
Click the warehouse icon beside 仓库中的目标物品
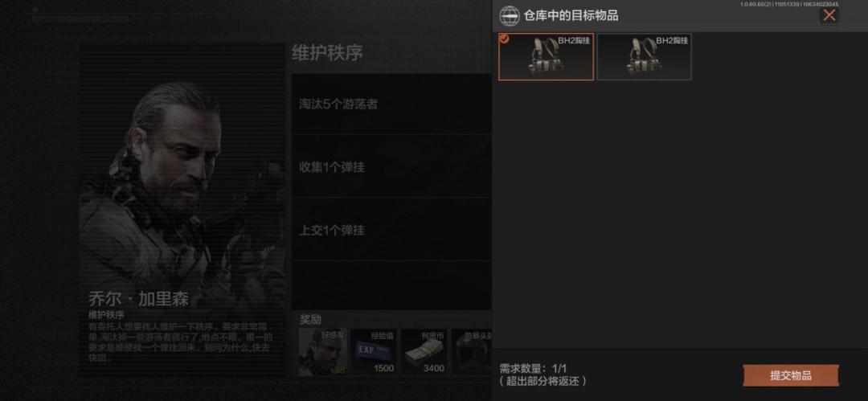pos(510,15)
